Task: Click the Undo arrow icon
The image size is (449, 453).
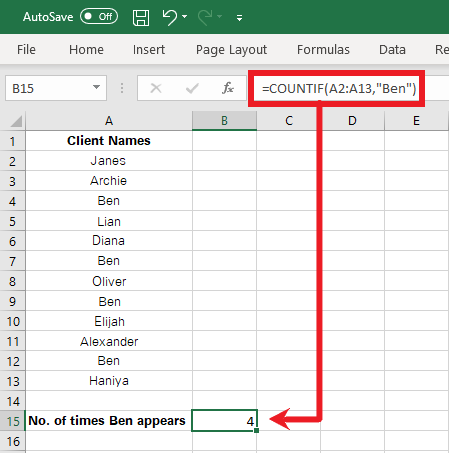Action: pos(170,17)
